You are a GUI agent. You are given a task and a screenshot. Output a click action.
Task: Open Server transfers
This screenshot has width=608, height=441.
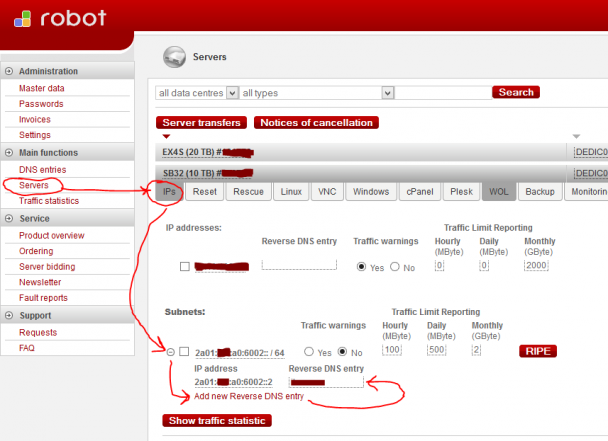(x=201, y=123)
